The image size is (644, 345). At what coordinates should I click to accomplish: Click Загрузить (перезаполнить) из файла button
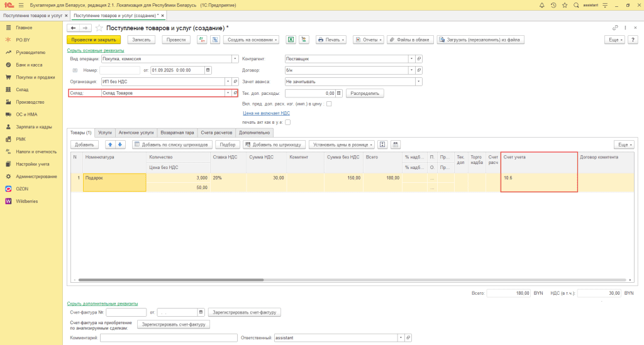(480, 40)
